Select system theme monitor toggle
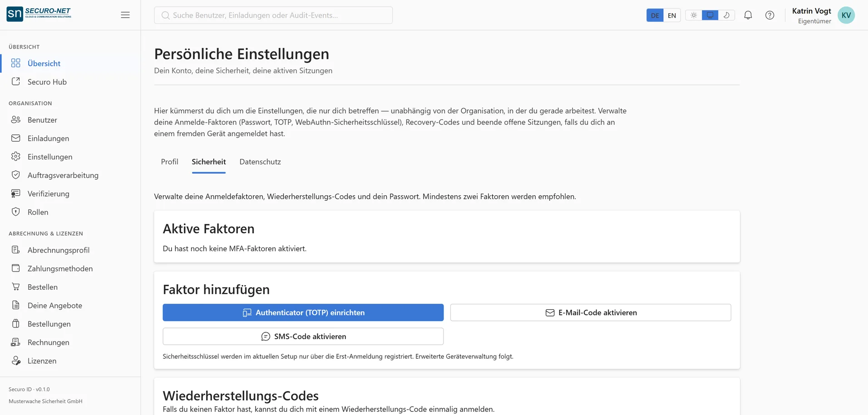 tap(710, 15)
